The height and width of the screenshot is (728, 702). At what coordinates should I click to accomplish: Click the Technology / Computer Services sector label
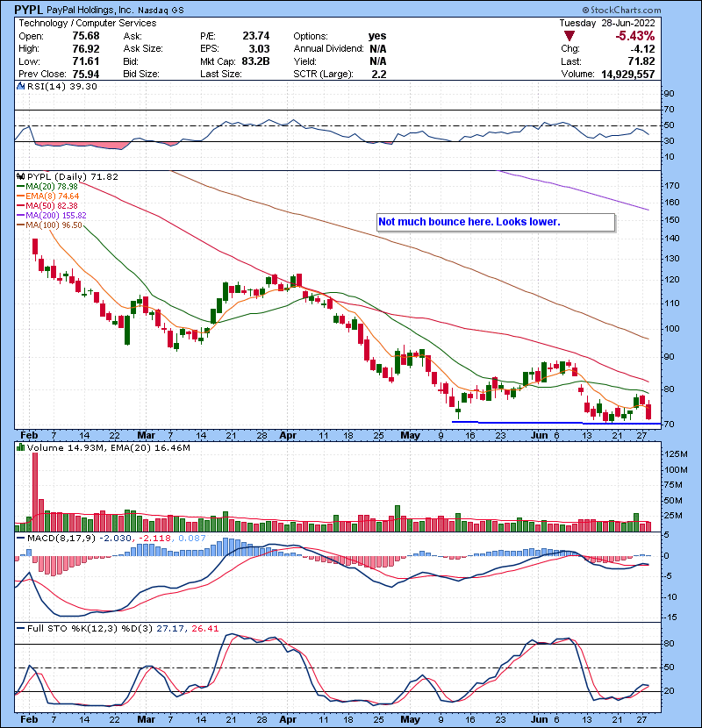pos(88,23)
